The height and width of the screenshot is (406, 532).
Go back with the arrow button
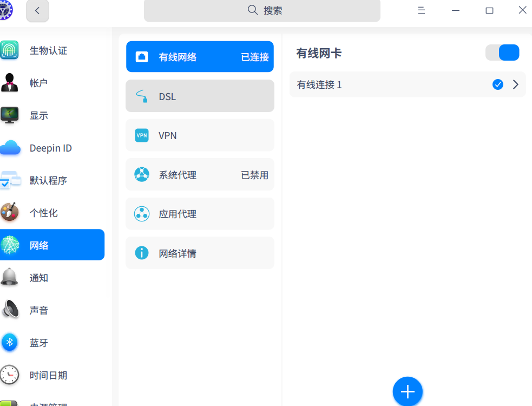[37, 10]
